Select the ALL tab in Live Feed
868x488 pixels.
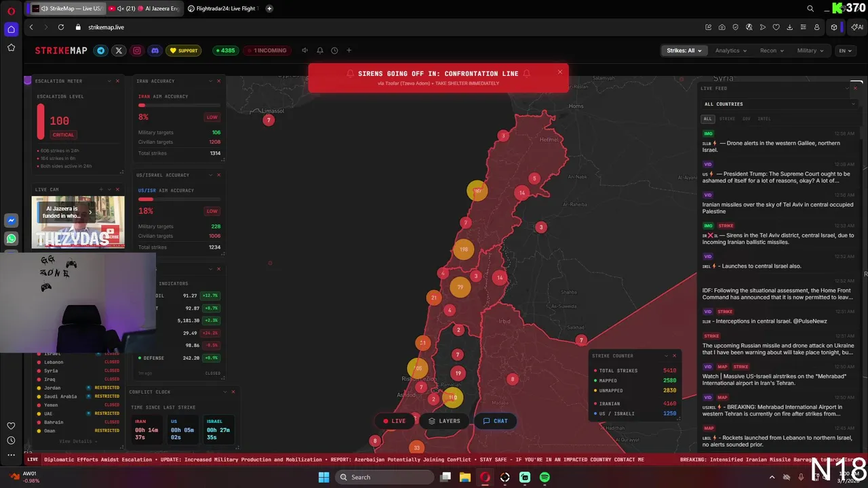pos(707,119)
